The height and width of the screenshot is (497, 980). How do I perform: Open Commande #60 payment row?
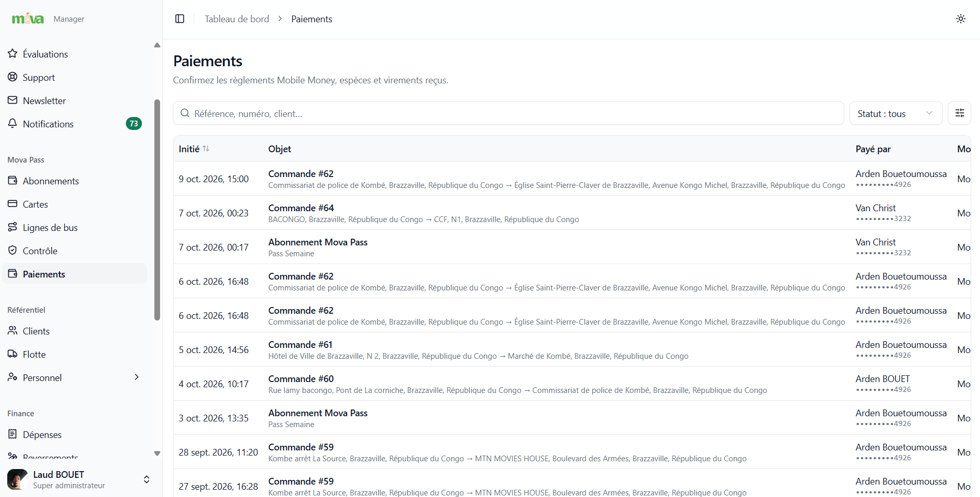[x=572, y=384]
